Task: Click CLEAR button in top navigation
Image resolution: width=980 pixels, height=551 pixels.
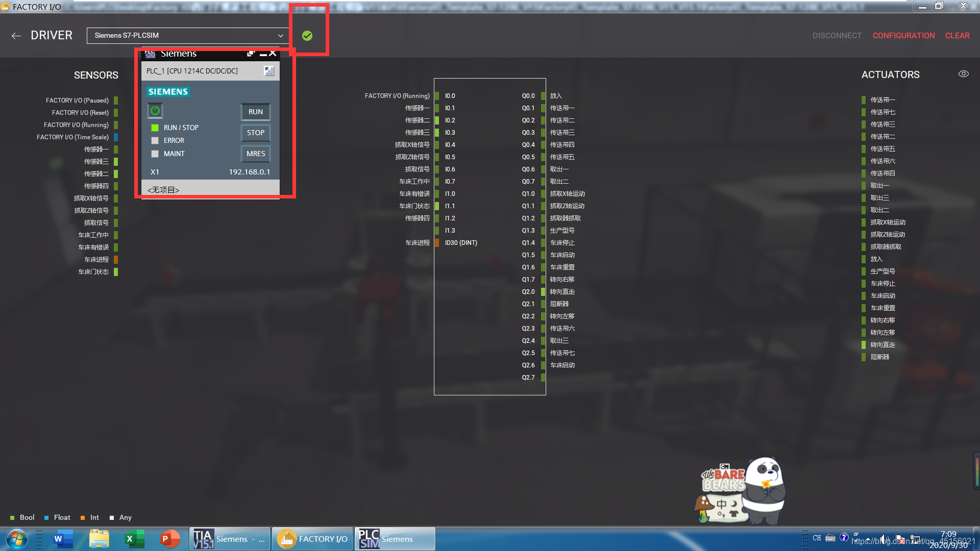Action: (958, 36)
